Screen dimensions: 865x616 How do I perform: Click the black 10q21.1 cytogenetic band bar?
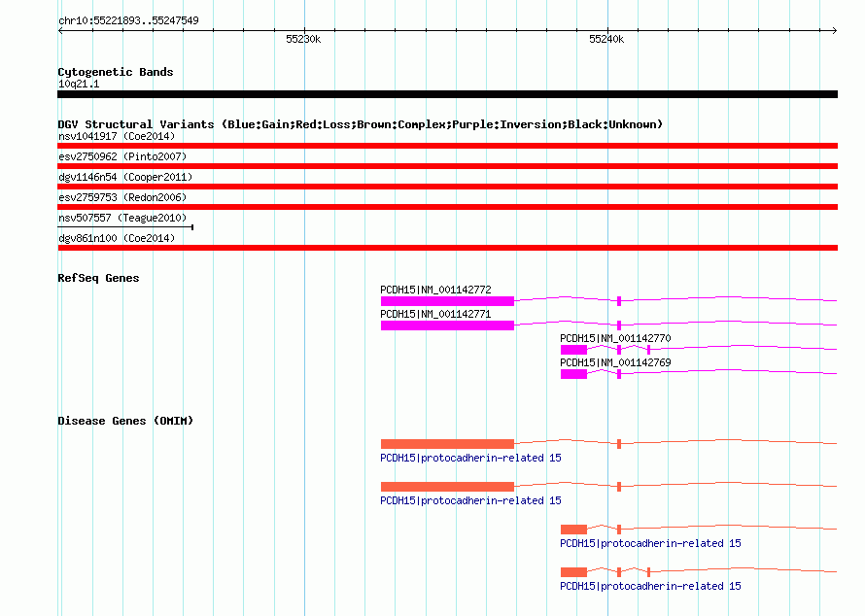[x=447, y=94]
